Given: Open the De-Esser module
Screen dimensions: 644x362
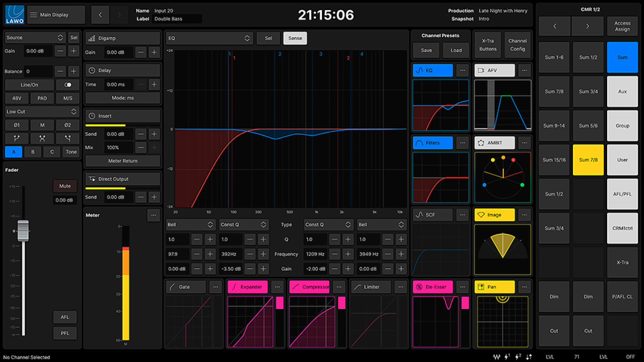Looking at the screenshot, I should (432, 287).
